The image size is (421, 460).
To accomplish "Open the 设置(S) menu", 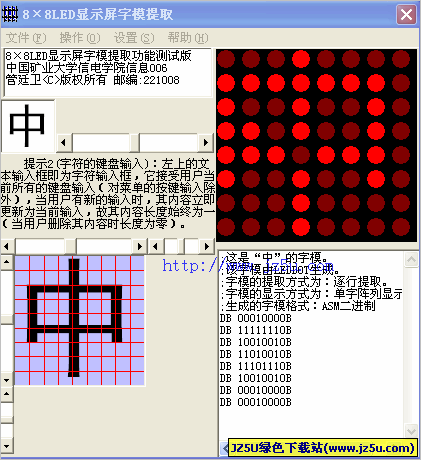I will tap(134, 38).
